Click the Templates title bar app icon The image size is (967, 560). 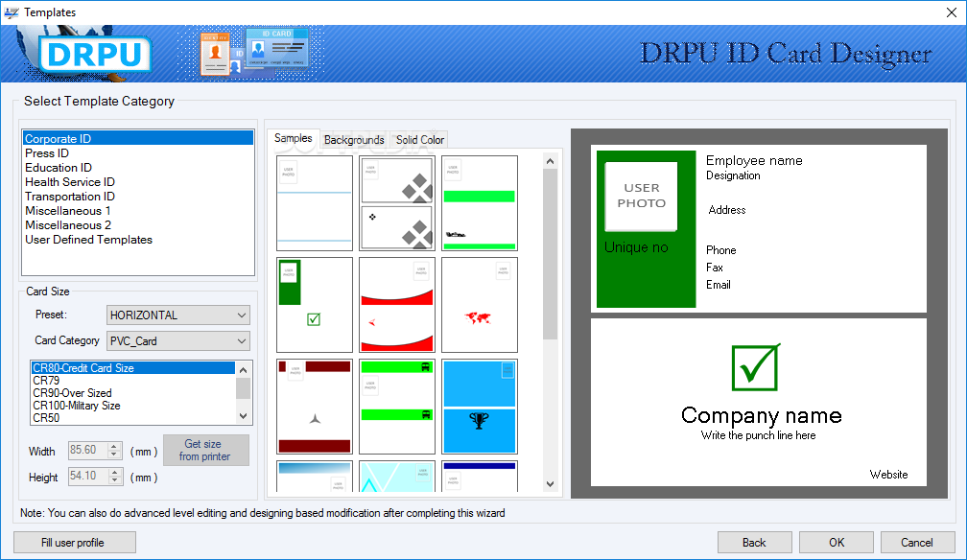[12, 12]
